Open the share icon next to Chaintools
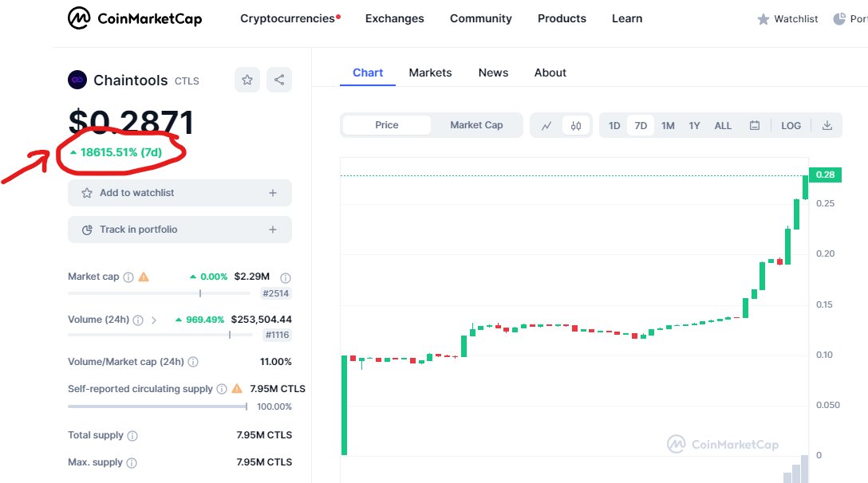The image size is (868, 483). tap(278, 80)
